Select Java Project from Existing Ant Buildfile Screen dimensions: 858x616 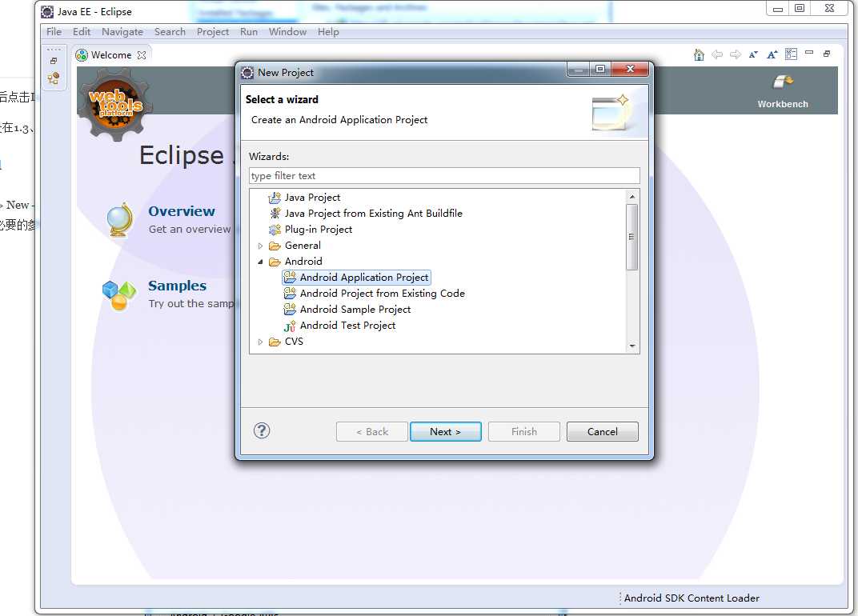pos(373,214)
